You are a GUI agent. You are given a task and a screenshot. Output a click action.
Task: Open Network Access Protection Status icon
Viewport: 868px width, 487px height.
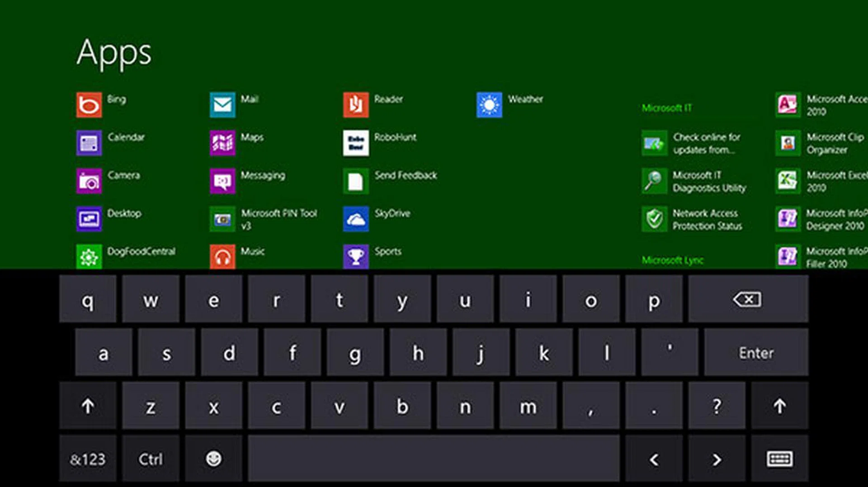[654, 219]
